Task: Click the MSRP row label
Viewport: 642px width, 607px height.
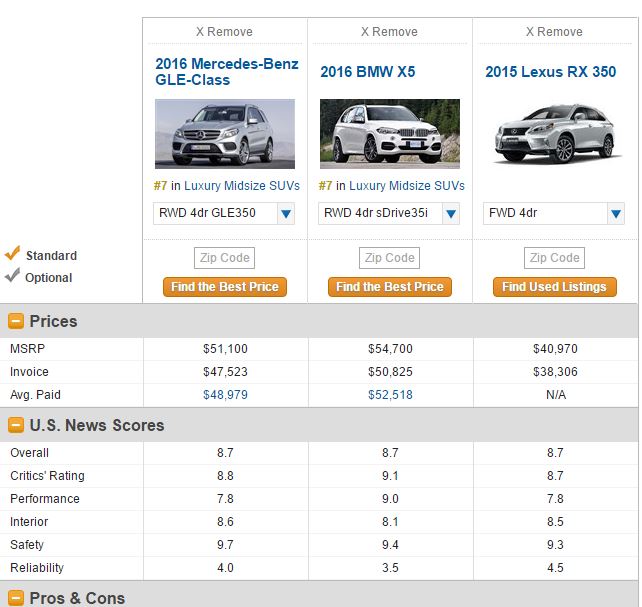Action: coord(27,349)
